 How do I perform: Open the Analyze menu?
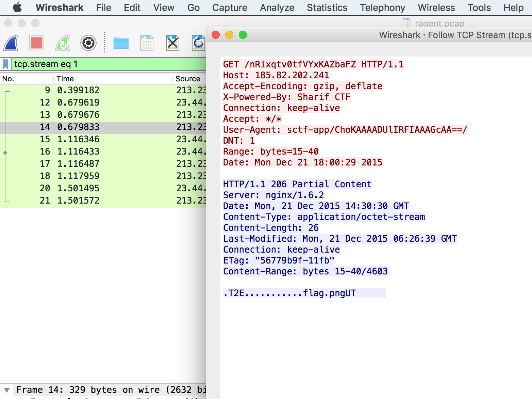click(x=277, y=7)
